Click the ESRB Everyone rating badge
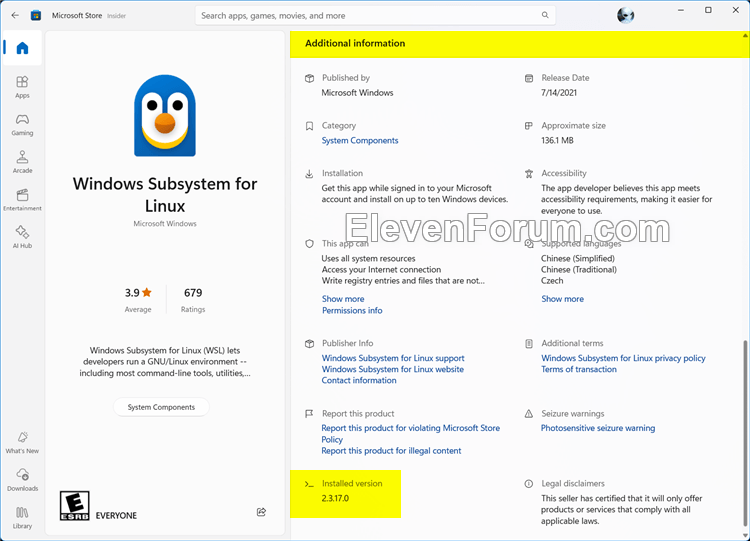The width and height of the screenshot is (750, 541). click(75, 506)
